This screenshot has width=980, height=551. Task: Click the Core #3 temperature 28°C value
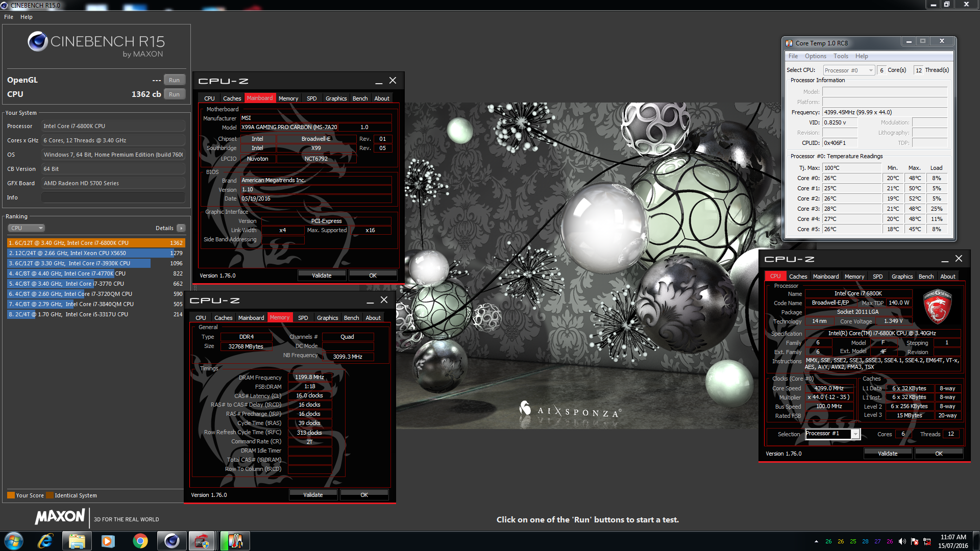(x=852, y=209)
